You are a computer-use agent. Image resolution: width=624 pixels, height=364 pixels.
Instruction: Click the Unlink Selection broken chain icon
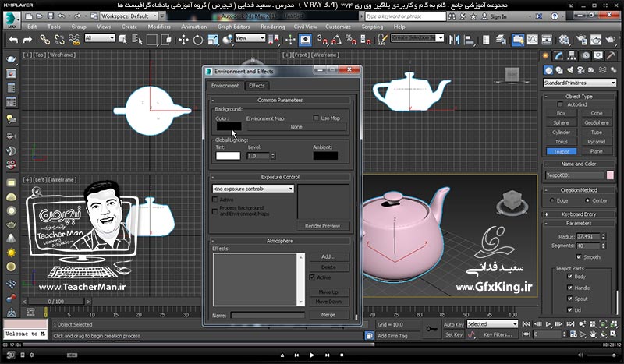coord(59,40)
